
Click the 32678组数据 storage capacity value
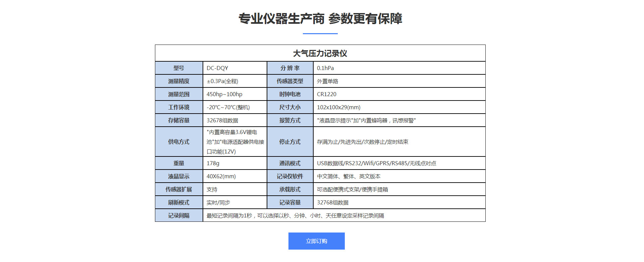[x=222, y=120]
